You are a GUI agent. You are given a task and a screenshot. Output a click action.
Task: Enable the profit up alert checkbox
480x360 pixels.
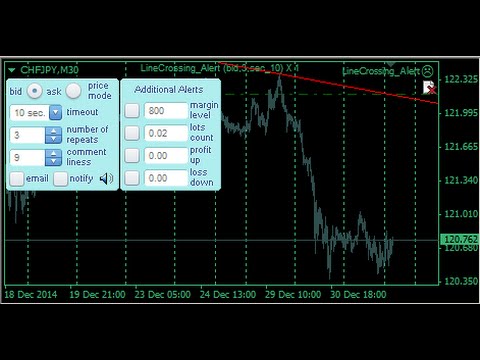[x=132, y=155]
